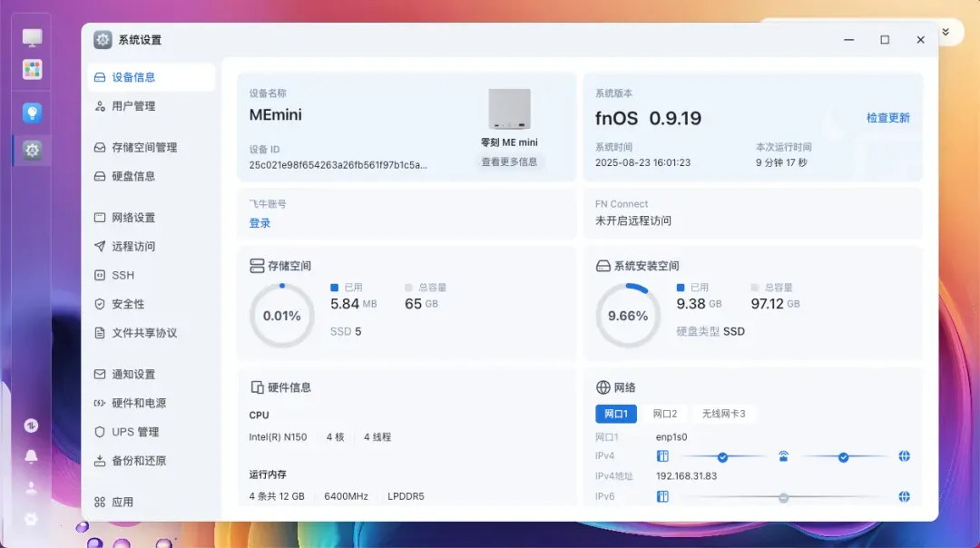The image size is (980, 548).
Task: Expand the double-chevron panel at top right
Action: click(946, 32)
